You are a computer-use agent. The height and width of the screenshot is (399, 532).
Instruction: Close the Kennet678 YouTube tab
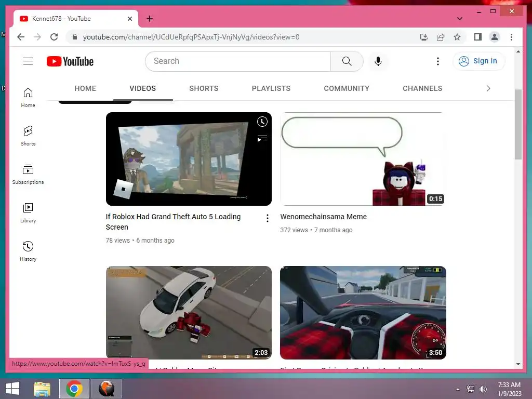click(x=129, y=19)
